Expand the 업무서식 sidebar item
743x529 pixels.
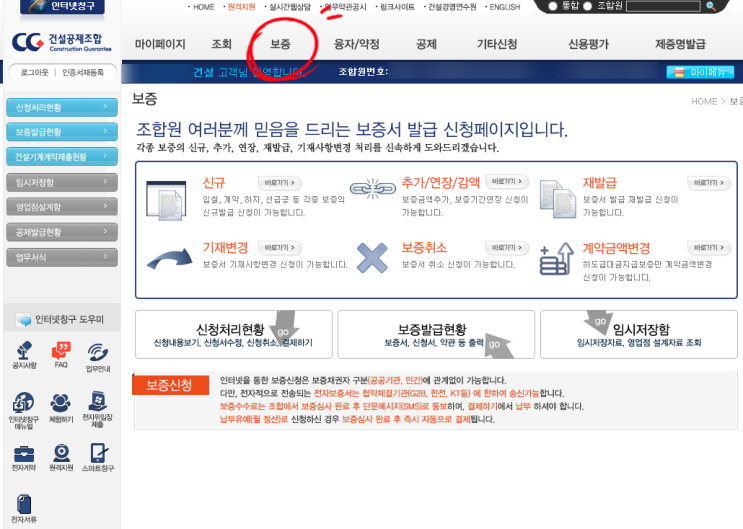62,257
